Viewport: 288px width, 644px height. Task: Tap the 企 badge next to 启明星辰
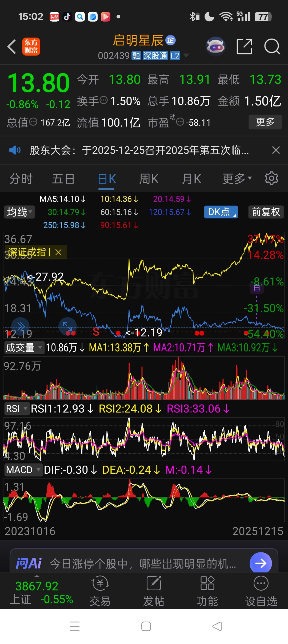[171, 40]
